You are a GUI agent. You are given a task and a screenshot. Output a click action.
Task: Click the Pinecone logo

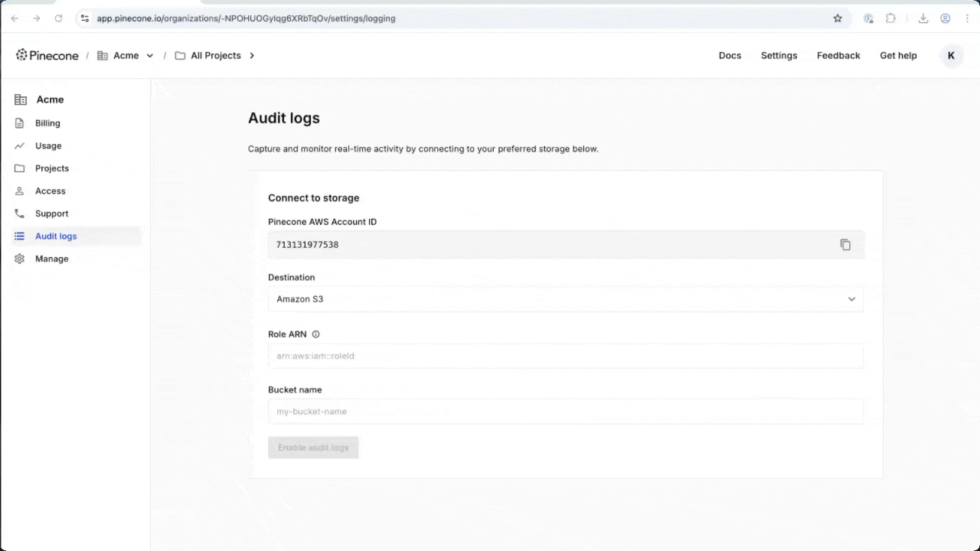click(x=47, y=55)
